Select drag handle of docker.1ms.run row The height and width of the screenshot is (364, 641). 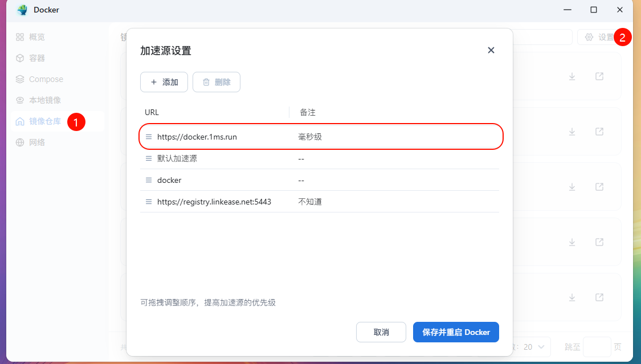(x=149, y=137)
